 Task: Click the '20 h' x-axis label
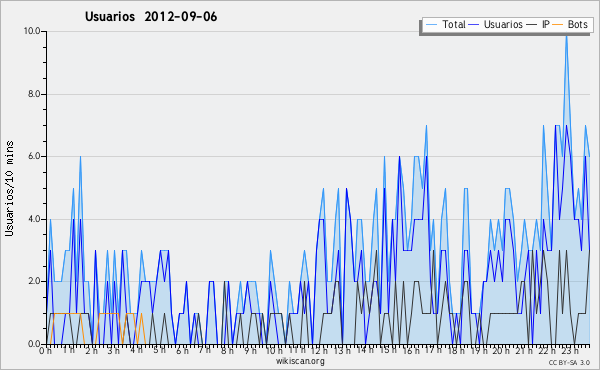[x=501, y=351]
